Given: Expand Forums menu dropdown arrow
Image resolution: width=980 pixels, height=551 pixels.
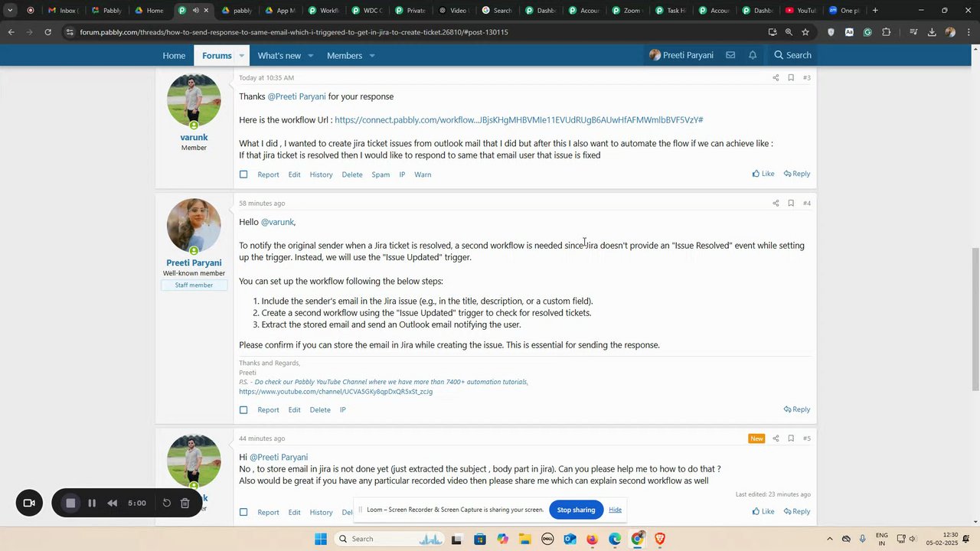Looking at the screenshot, I should [241, 56].
